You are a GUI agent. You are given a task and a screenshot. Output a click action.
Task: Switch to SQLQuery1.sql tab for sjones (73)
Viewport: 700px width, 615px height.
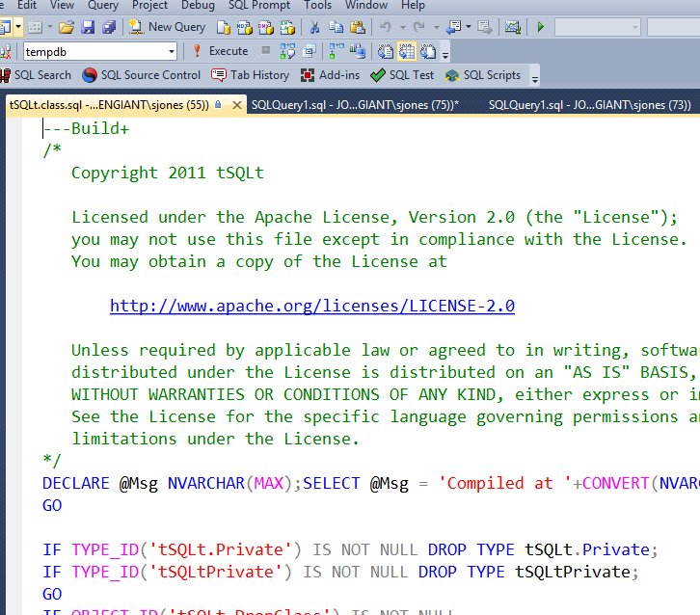click(x=590, y=105)
